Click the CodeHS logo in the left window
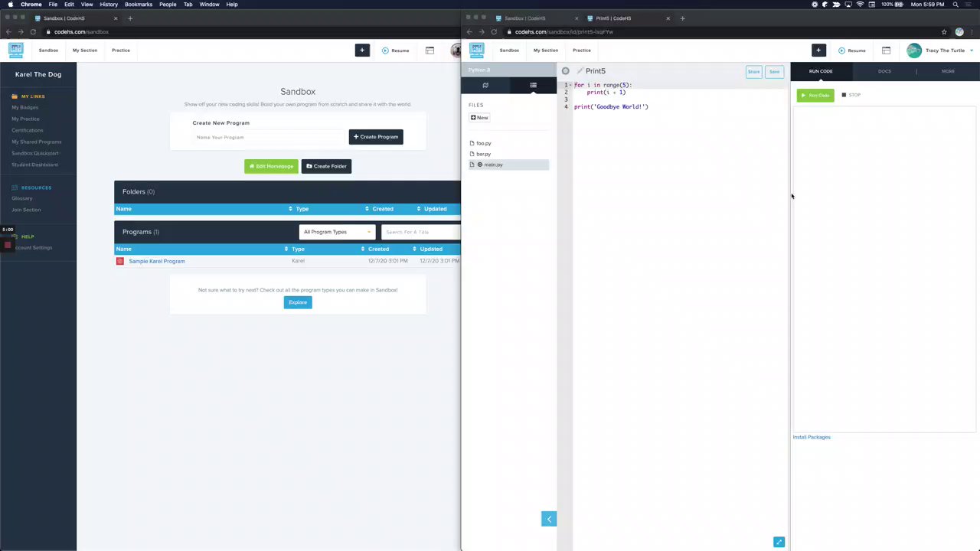The image size is (980, 551). 15,51
